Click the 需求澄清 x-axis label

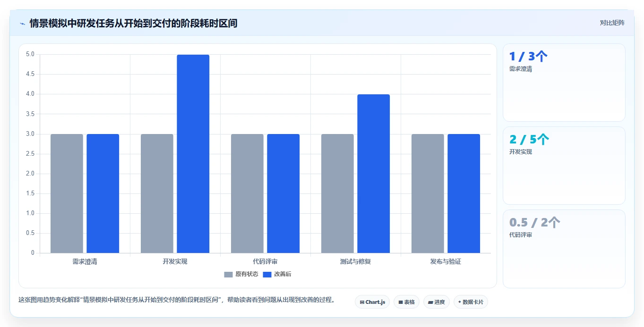pos(85,261)
